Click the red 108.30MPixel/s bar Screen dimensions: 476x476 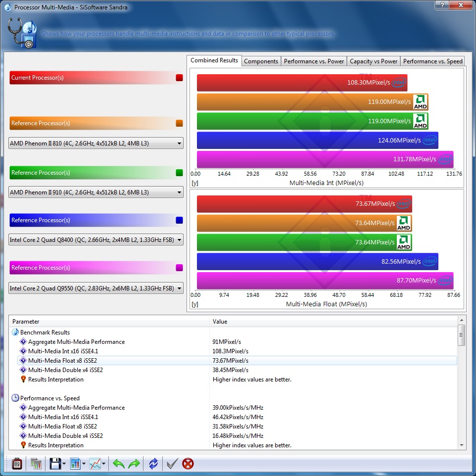[302, 83]
